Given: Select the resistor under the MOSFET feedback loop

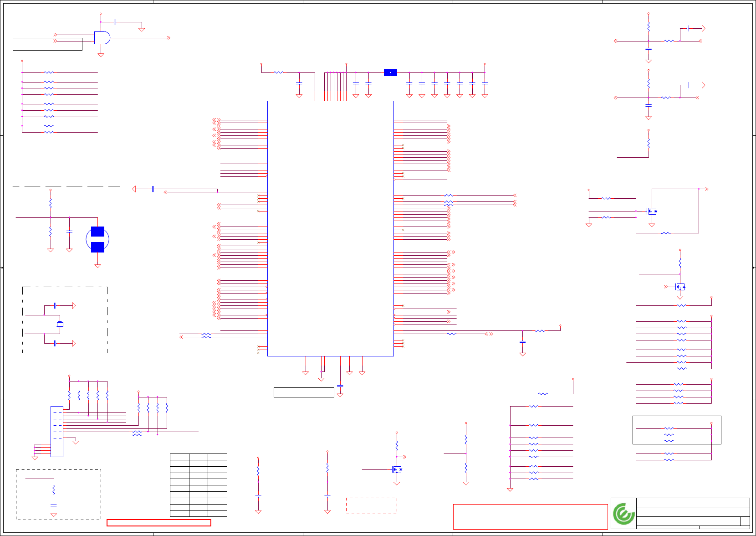Looking at the screenshot, I should tap(666, 233).
